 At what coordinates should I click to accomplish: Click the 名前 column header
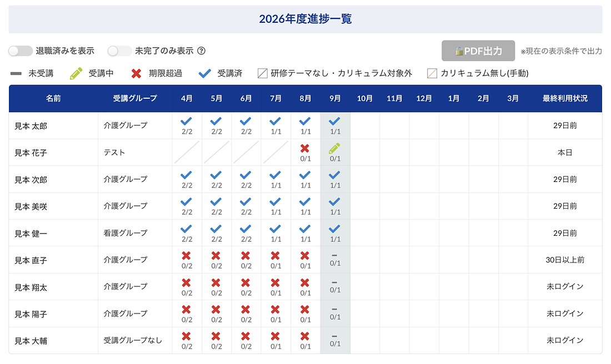(53, 99)
